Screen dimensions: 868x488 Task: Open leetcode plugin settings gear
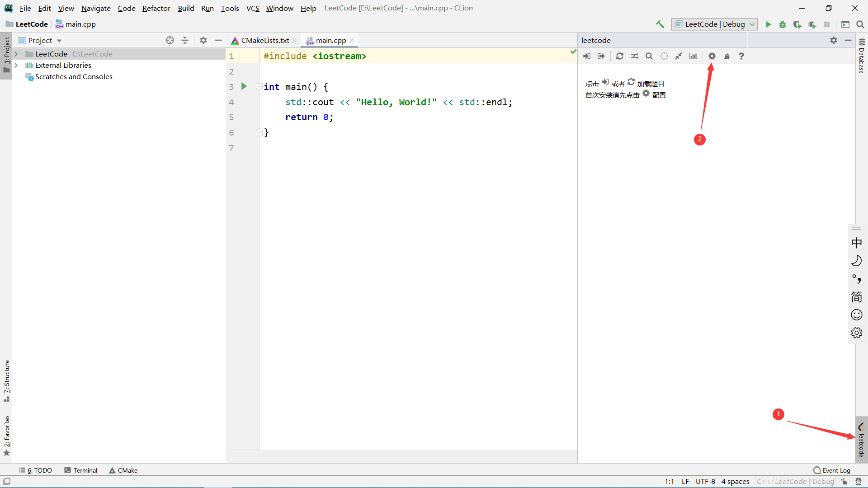[712, 56]
